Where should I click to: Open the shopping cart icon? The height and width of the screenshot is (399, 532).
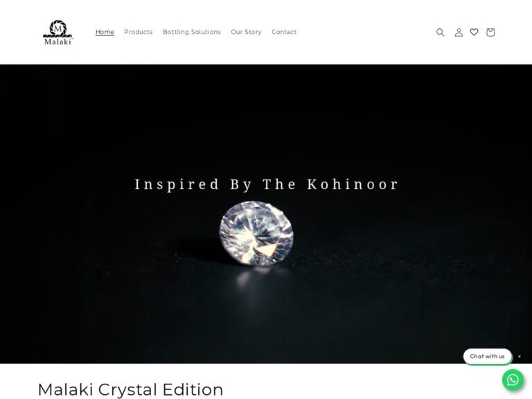click(x=490, y=33)
